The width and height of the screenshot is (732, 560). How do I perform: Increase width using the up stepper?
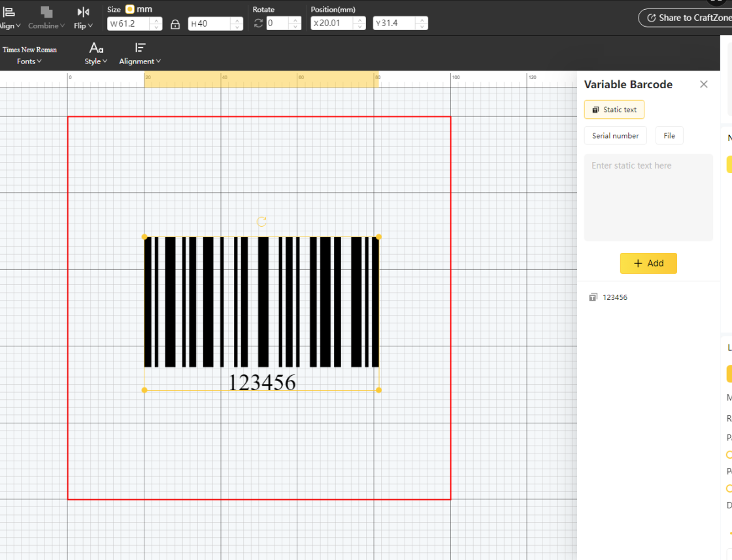point(156,20)
